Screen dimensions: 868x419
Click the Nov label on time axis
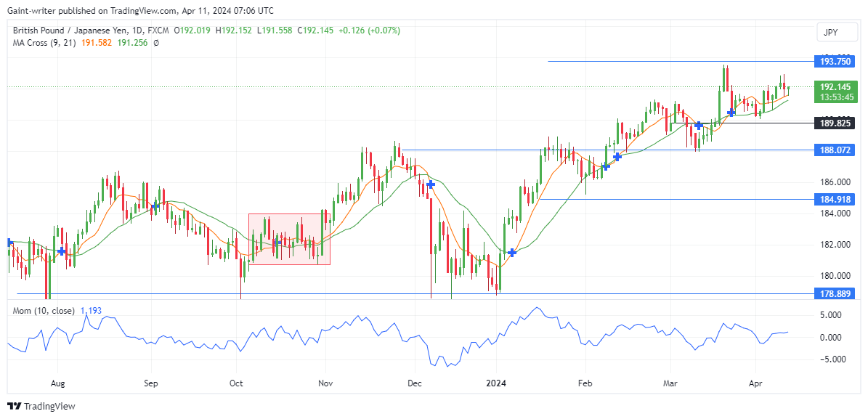click(x=326, y=383)
